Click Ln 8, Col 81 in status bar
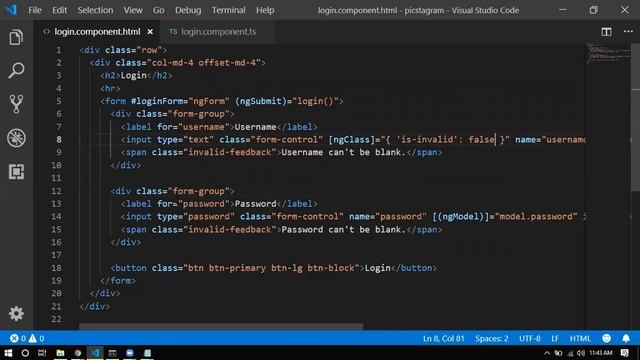 (x=443, y=338)
